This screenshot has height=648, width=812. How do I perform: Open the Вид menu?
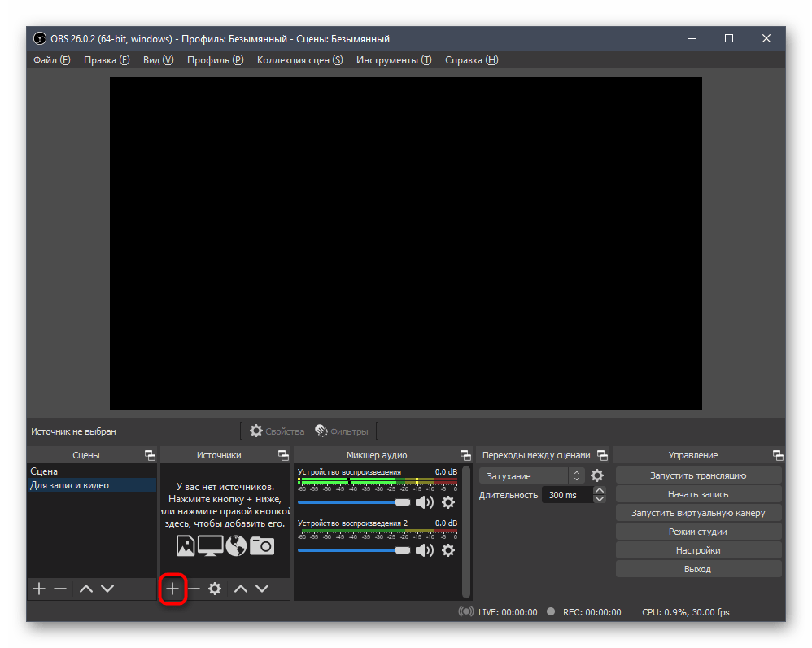point(159,60)
